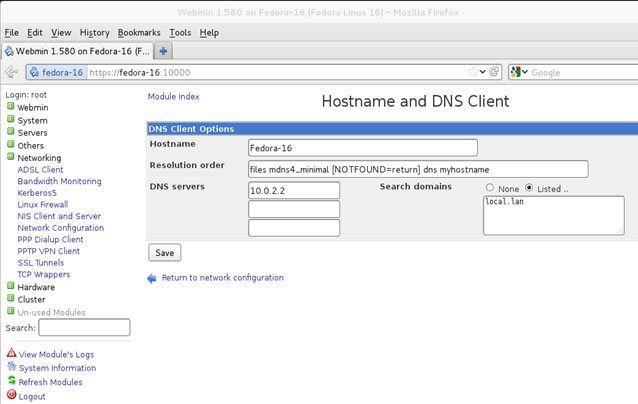Click the fedora-16 site identity icon

[x=34, y=72]
